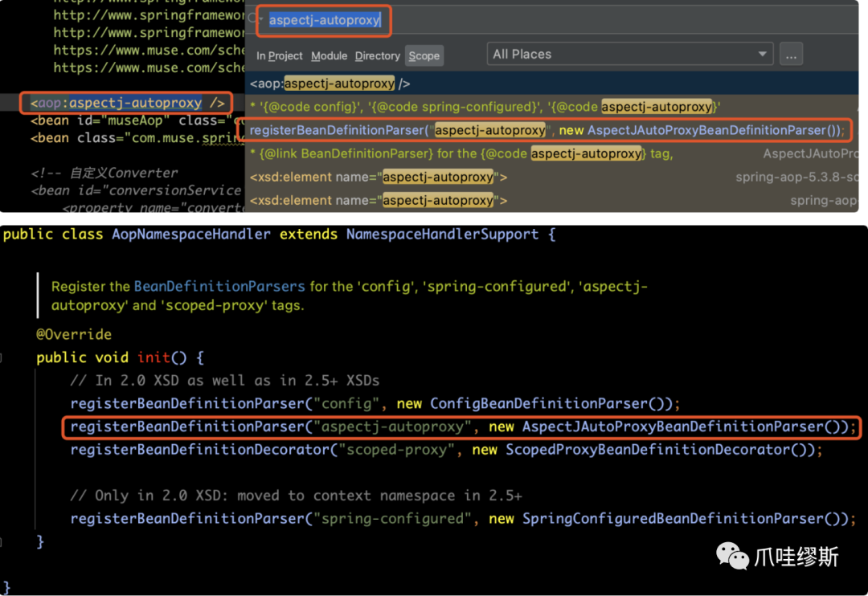Image resolution: width=868 pixels, height=596 pixels.
Task: Choose the Directory search scope tab
Action: (377, 56)
